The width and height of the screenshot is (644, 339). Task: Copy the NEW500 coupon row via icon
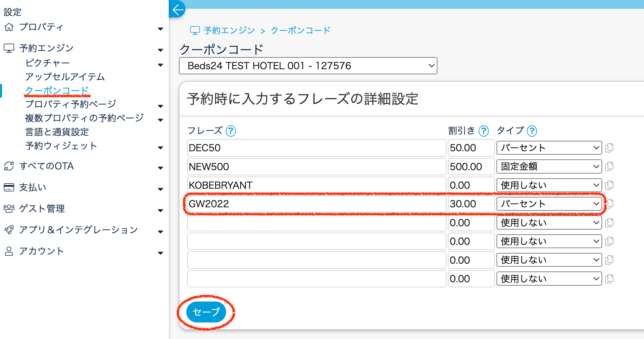point(609,166)
